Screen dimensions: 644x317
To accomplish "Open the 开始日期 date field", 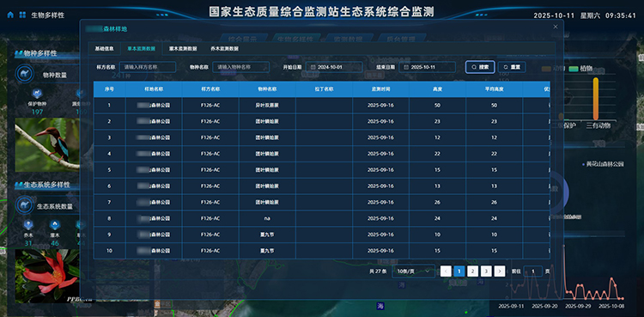I will 334,67.
